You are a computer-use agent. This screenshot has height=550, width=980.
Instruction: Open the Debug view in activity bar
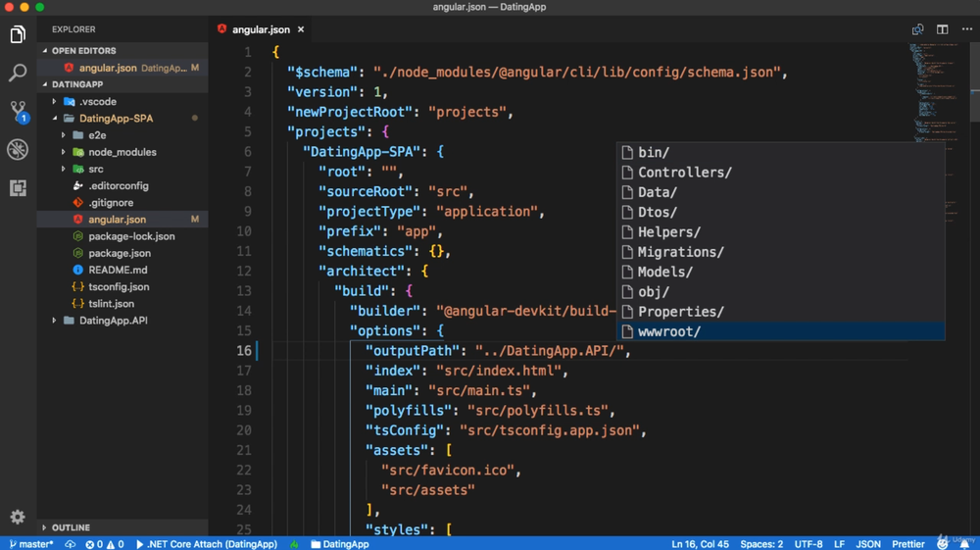pos(18,149)
